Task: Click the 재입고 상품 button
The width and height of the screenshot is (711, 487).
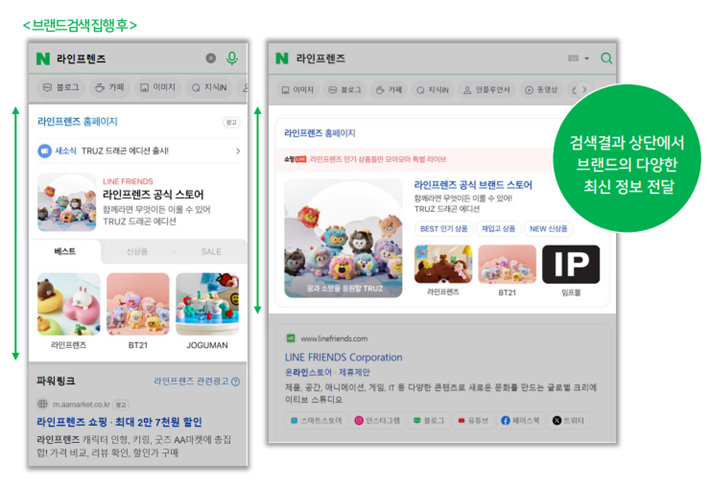Action: tap(498, 229)
